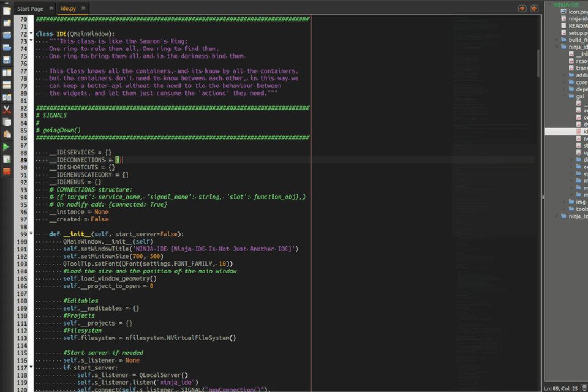This screenshot has height=392, width=588.
Task: Click the '# SIGNALS' comment line
Action: tap(51, 115)
